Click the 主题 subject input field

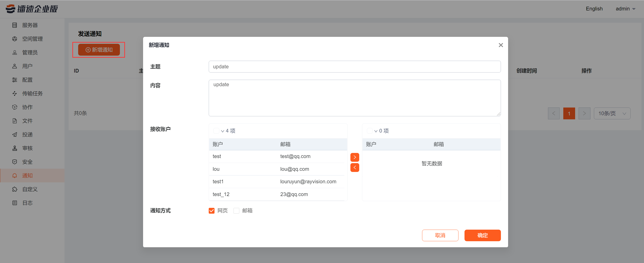354,67
